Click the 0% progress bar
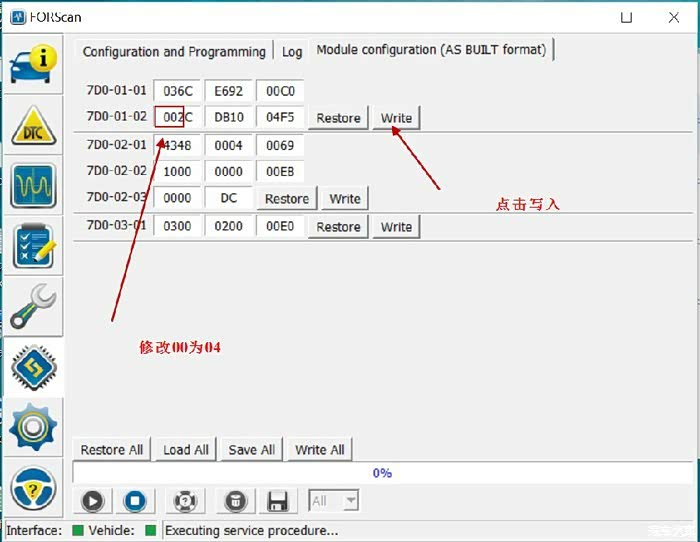 (383, 473)
